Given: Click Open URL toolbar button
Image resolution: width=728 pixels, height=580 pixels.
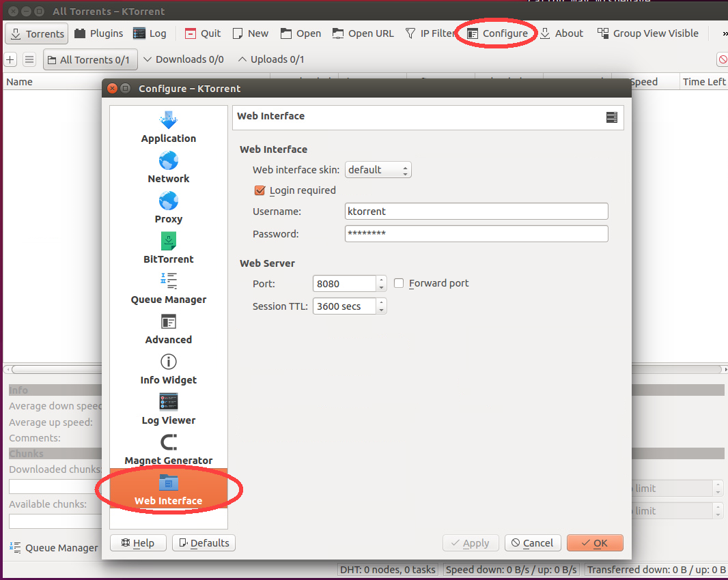Looking at the screenshot, I should (x=363, y=33).
